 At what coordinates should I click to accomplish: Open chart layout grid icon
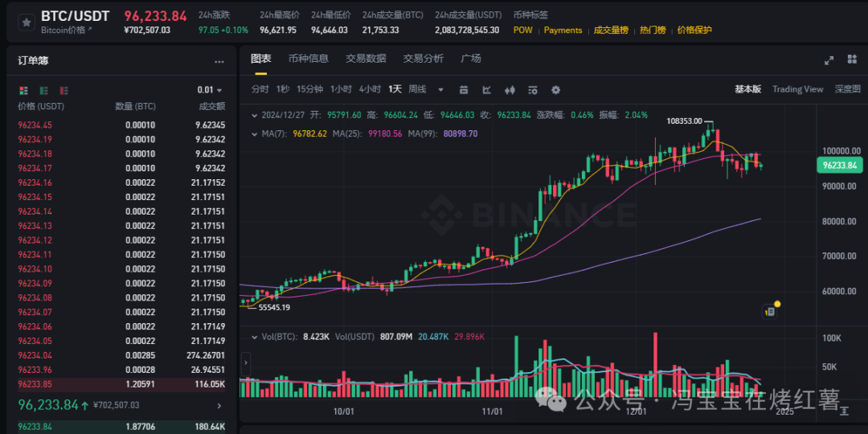tap(852, 59)
